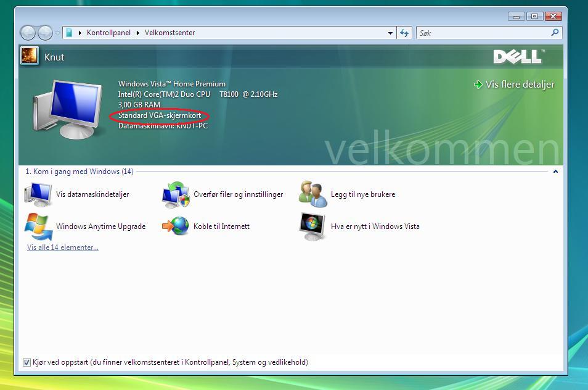The height and width of the screenshot is (390, 588).
Task: Click the Windows Anytime Upgrade label
Action: tap(101, 226)
